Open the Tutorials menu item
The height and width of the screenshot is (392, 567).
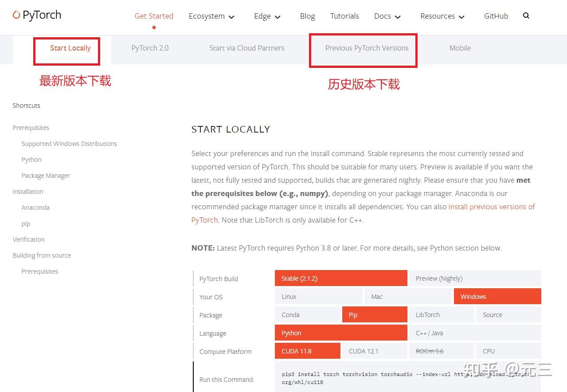[344, 16]
